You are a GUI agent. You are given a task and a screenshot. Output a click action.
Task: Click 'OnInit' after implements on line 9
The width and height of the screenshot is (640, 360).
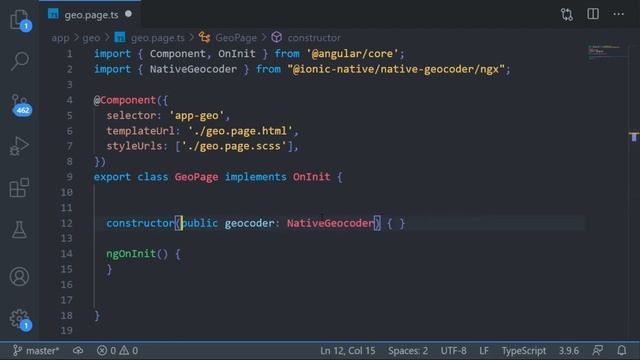click(x=311, y=177)
